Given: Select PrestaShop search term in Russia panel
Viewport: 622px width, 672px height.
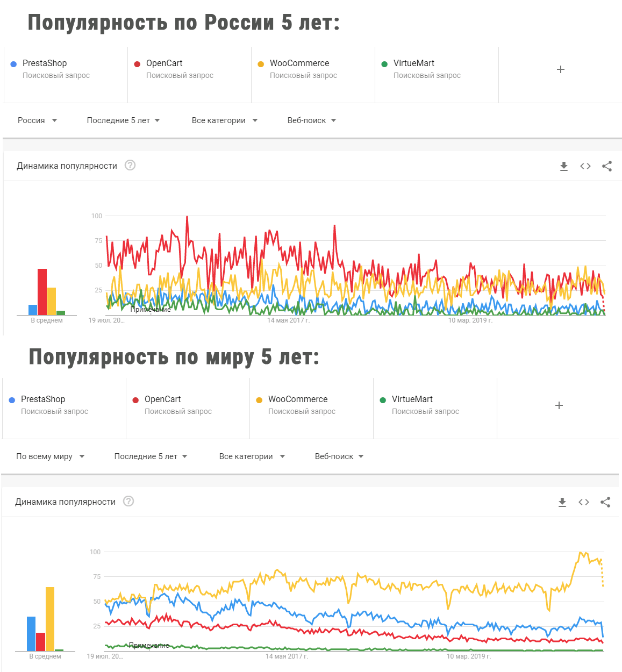Looking at the screenshot, I should (x=45, y=63).
